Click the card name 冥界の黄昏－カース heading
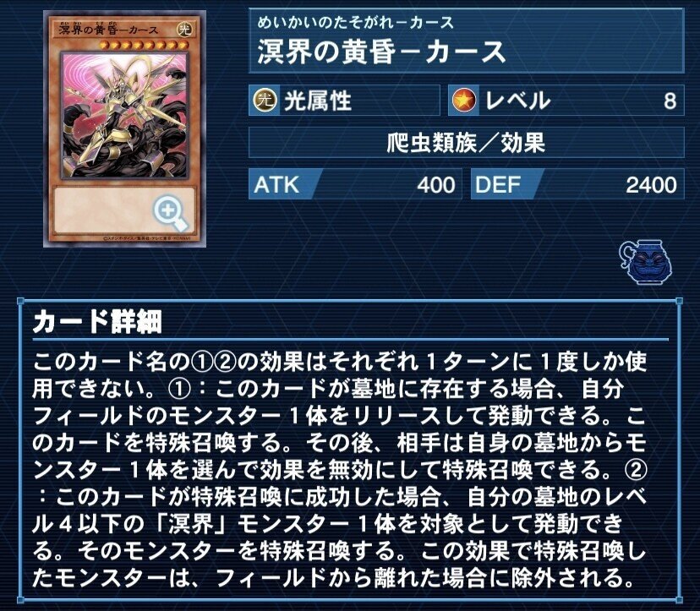 pos(381,52)
